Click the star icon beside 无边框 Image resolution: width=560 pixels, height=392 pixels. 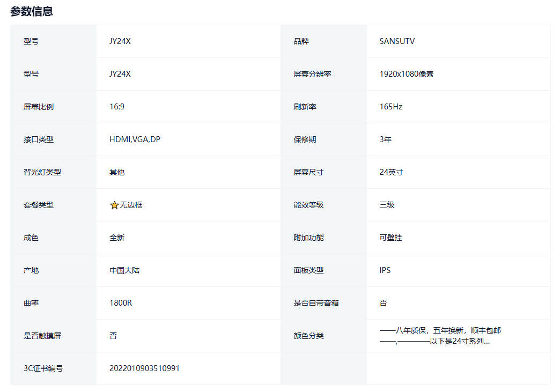(114, 205)
